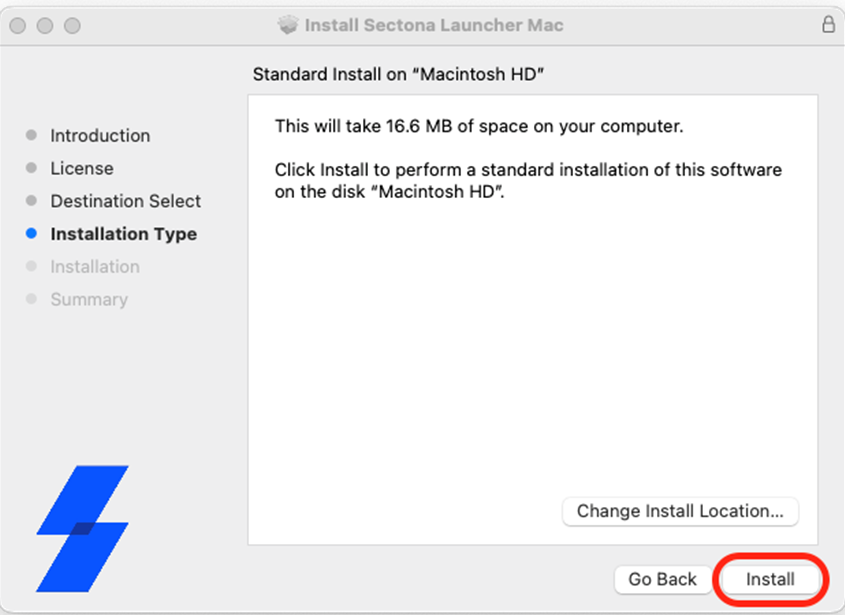
Task: Select the Introduction step in sidebar
Action: click(100, 136)
